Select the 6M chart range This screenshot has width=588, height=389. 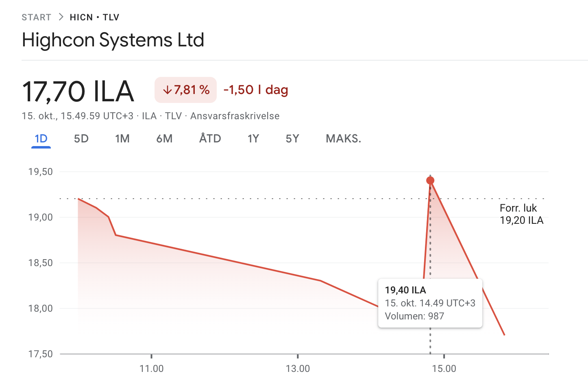click(x=164, y=139)
